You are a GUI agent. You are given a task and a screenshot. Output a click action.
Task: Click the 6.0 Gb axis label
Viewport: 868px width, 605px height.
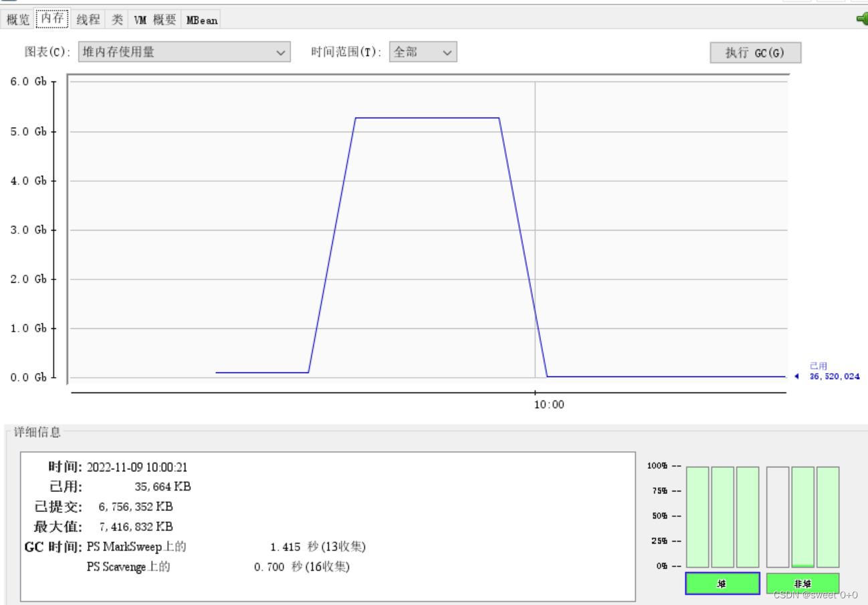click(x=27, y=82)
